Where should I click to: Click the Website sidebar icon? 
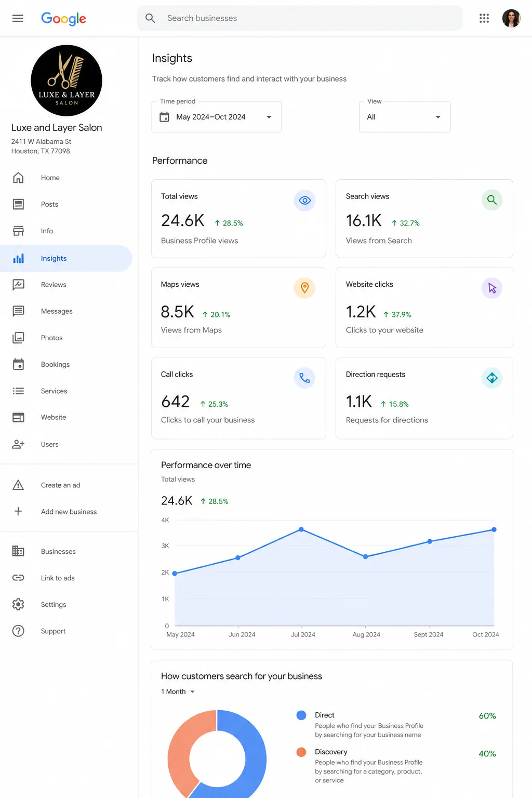click(18, 417)
